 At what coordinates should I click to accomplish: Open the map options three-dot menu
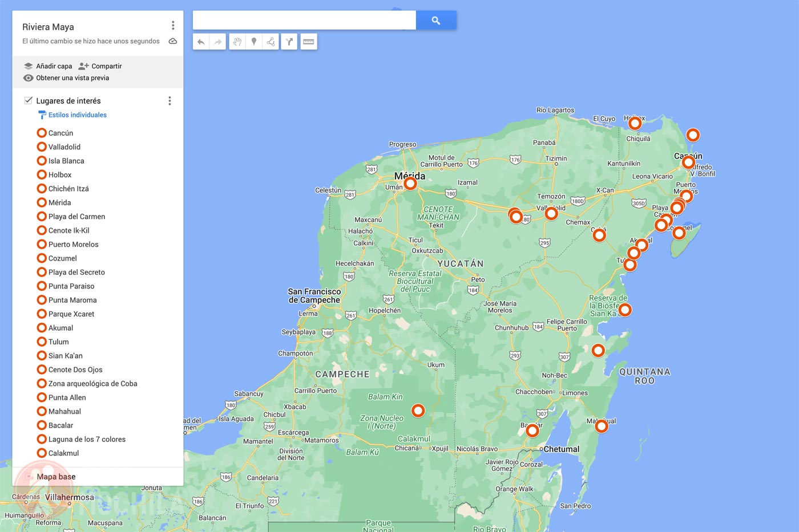coord(173,25)
